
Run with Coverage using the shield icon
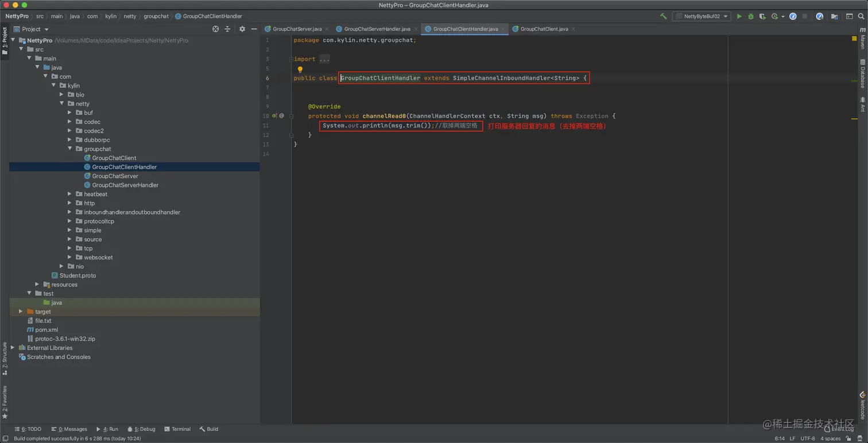pos(762,17)
